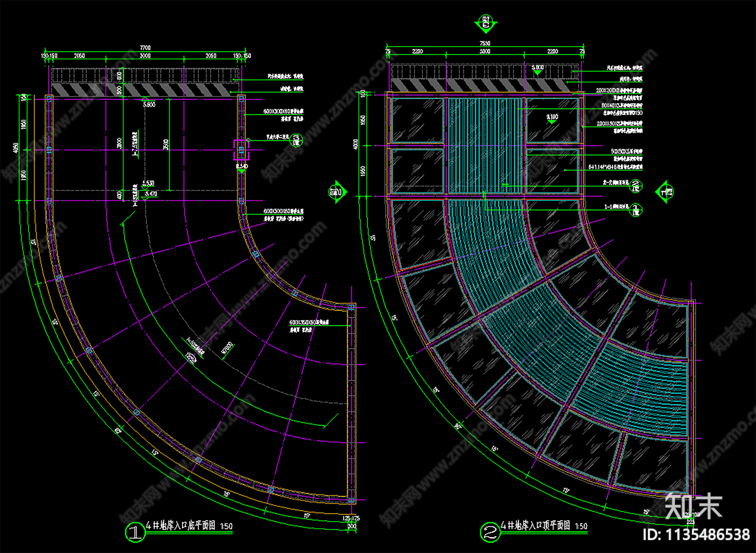The width and height of the screenshot is (756, 553).
Task: Select the cyan louver grille in the top plan
Action: 485,146
